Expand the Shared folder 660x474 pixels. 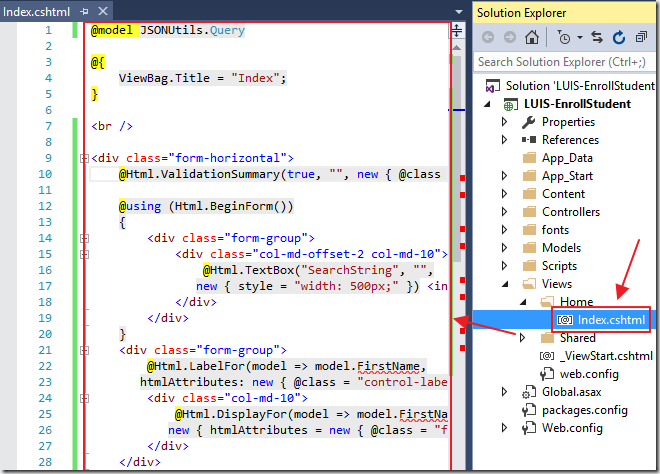pyautogui.click(x=522, y=338)
